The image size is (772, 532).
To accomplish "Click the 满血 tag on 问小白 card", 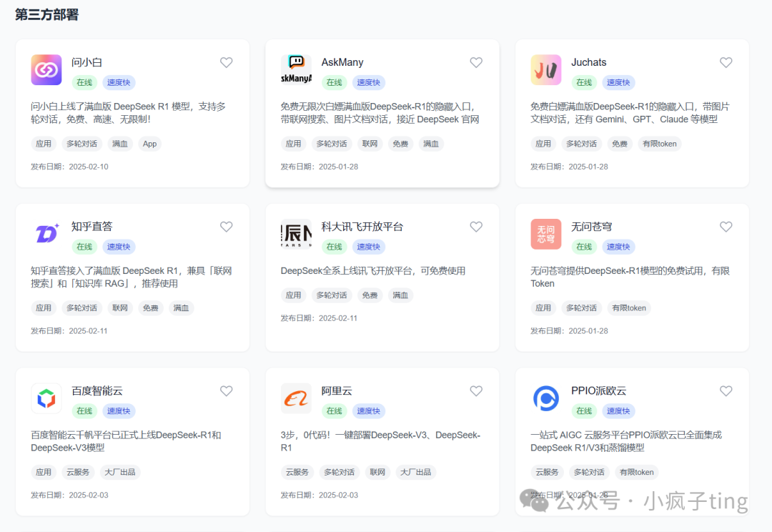I will (119, 144).
